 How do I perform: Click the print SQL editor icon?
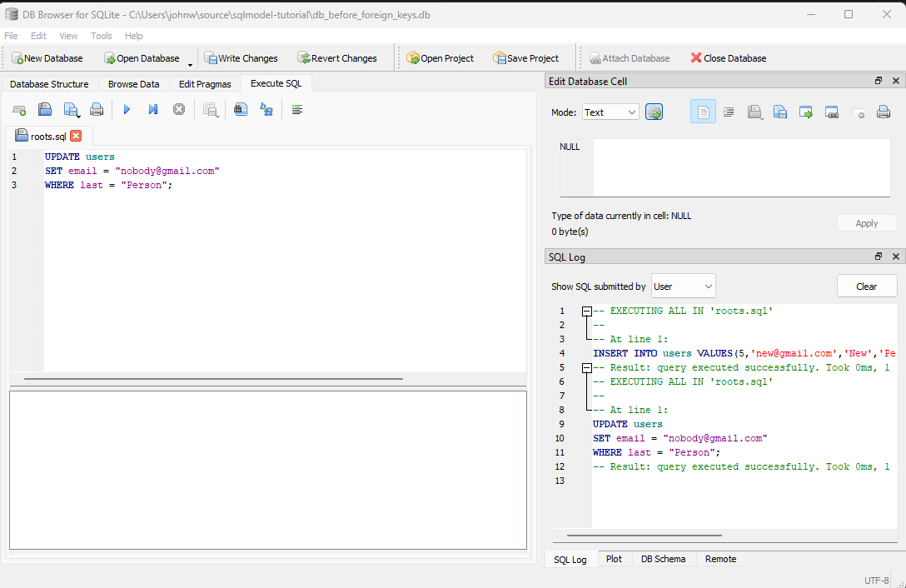97,109
